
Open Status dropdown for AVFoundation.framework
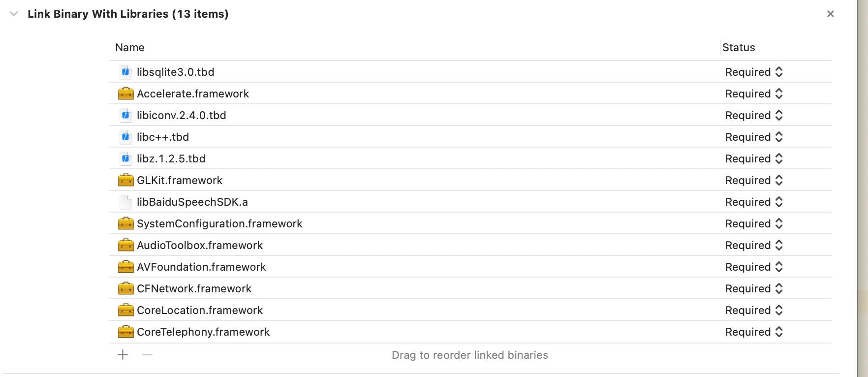pos(754,267)
